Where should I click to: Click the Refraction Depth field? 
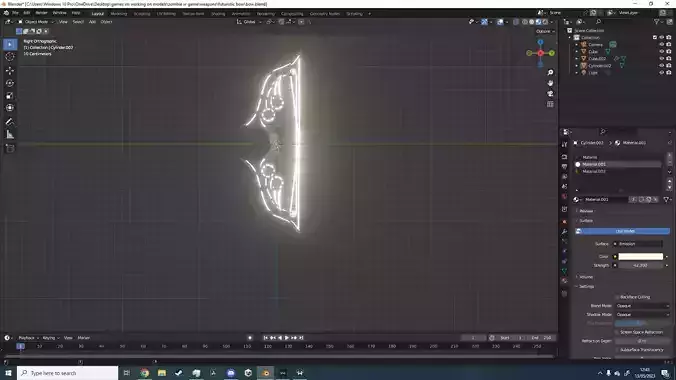[642, 341]
